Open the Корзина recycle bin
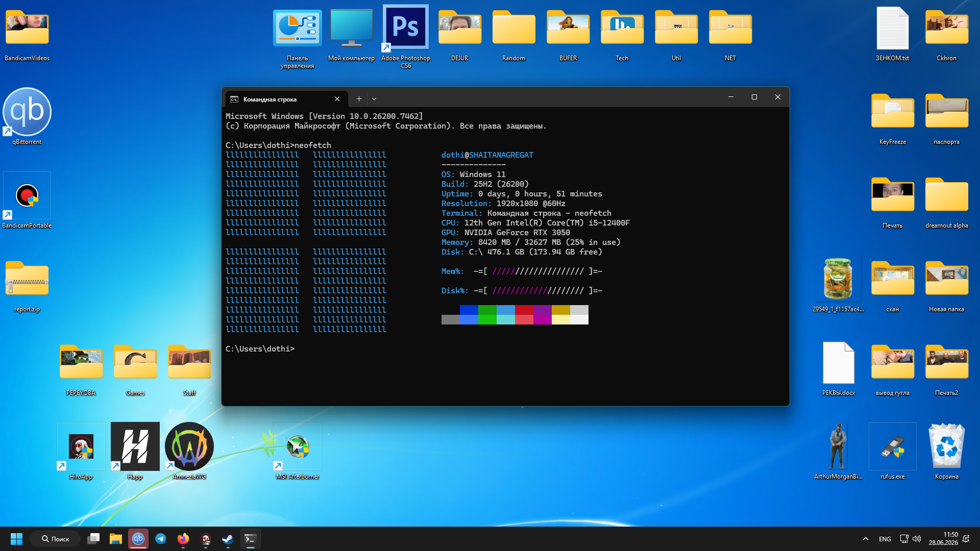980x551 pixels. coord(947,452)
